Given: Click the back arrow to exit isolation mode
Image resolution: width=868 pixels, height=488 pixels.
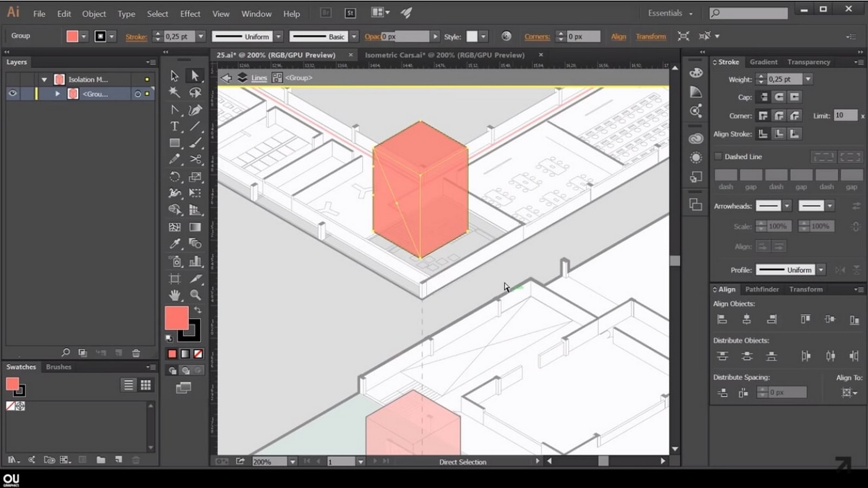Looking at the screenshot, I should point(226,78).
